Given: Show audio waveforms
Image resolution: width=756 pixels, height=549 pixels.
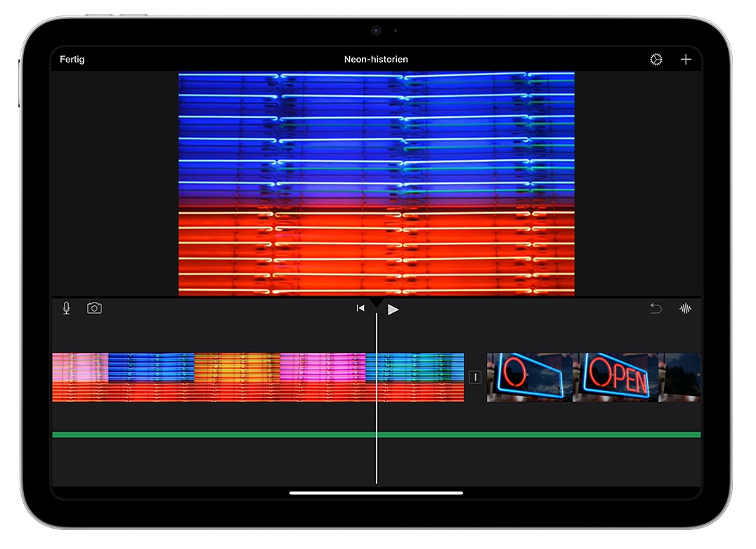Looking at the screenshot, I should point(685,308).
